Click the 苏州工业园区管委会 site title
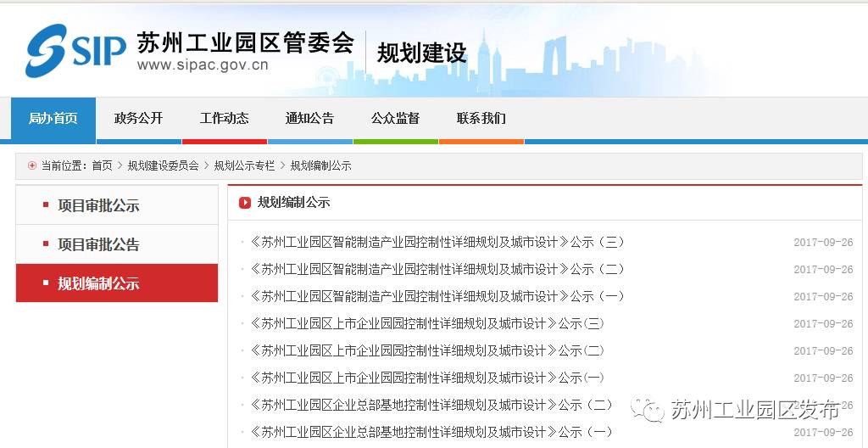 tap(245, 42)
